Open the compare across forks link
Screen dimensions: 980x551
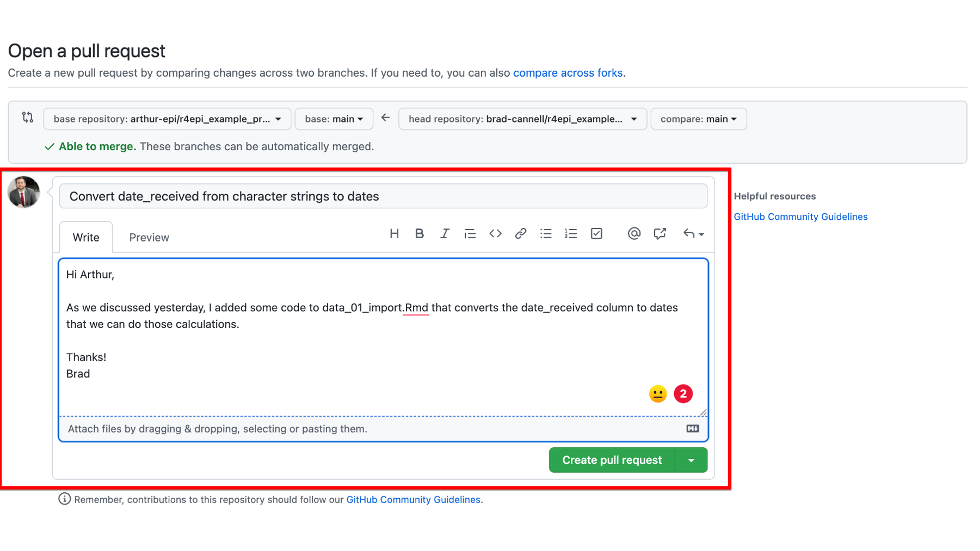tap(568, 73)
